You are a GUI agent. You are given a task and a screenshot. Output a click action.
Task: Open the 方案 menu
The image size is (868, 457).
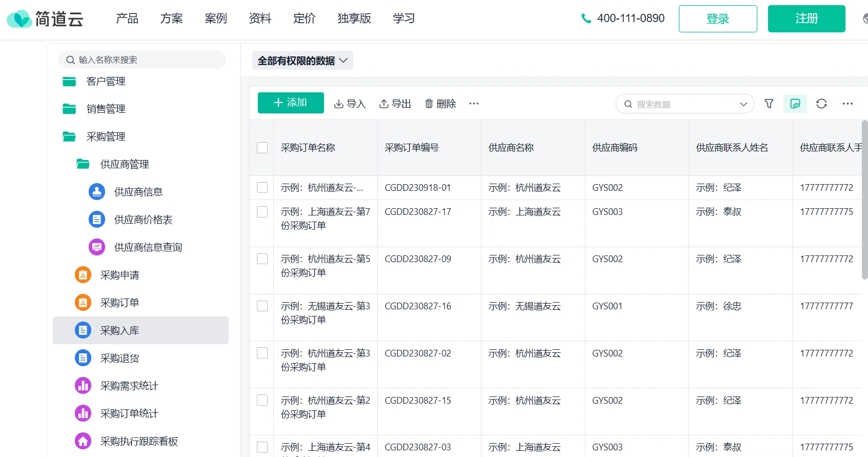[x=171, y=18]
